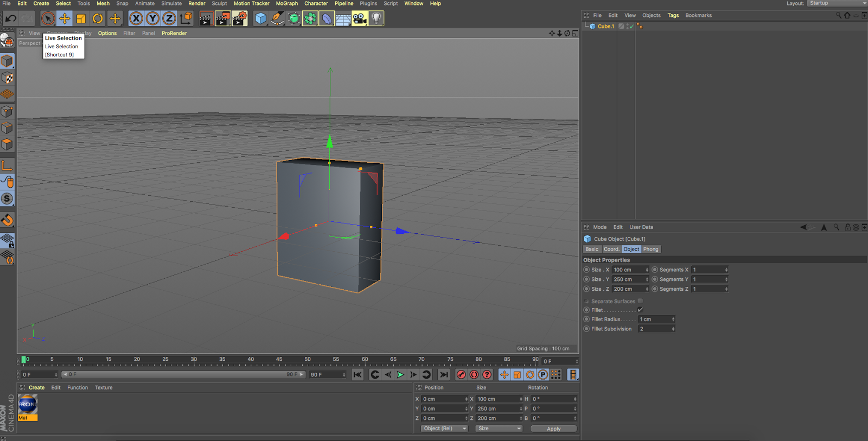The height and width of the screenshot is (441, 868).
Task: Open the Object (Rel) dropdown
Action: pyautogui.click(x=444, y=429)
